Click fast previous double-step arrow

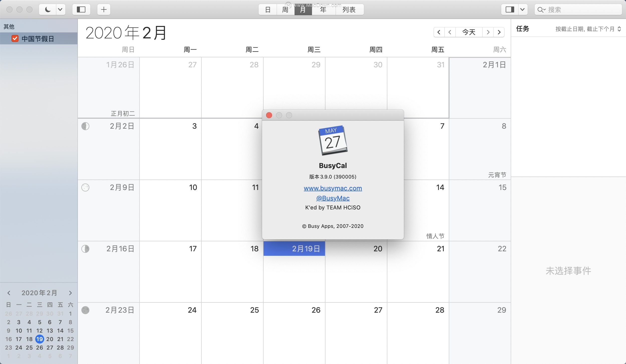click(x=439, y=32)
